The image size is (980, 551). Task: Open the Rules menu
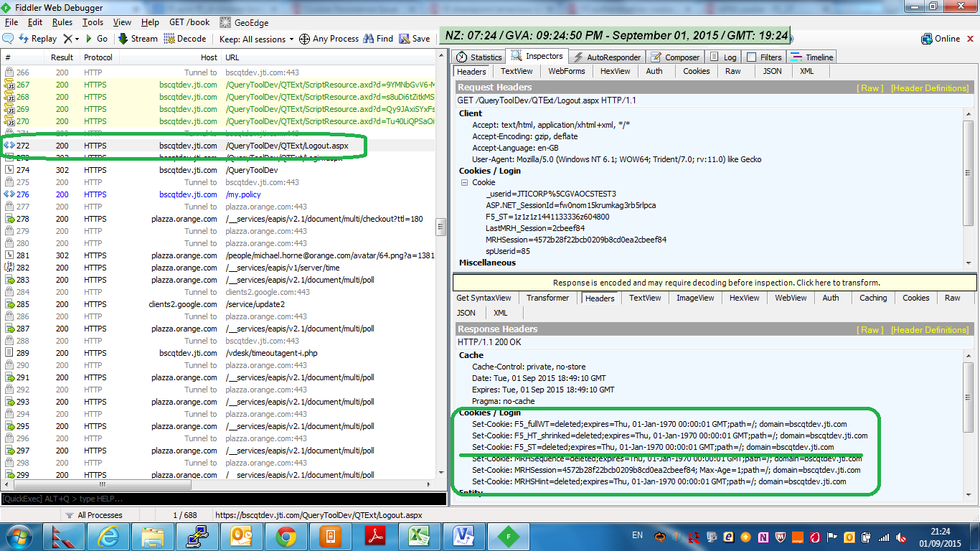pos(62,22)
